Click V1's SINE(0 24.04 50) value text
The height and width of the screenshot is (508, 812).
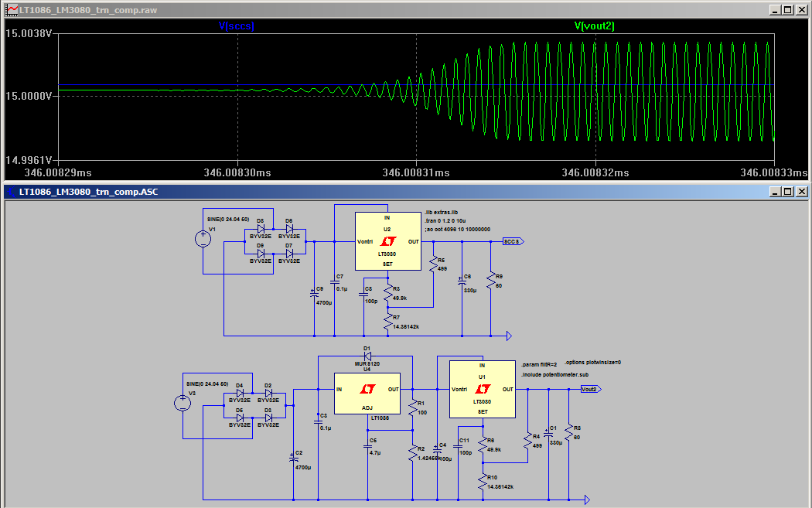pos(228,220)
